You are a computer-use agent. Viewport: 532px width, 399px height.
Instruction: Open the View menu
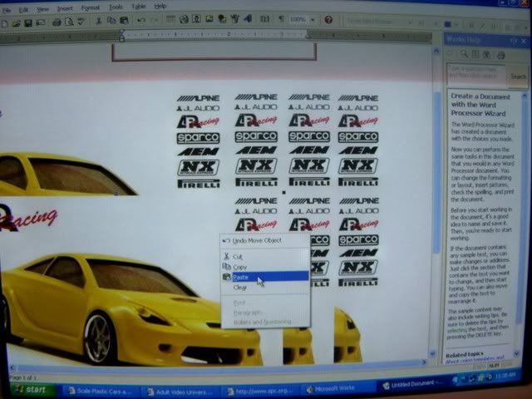pyautogui.click(x=42, y=9)
